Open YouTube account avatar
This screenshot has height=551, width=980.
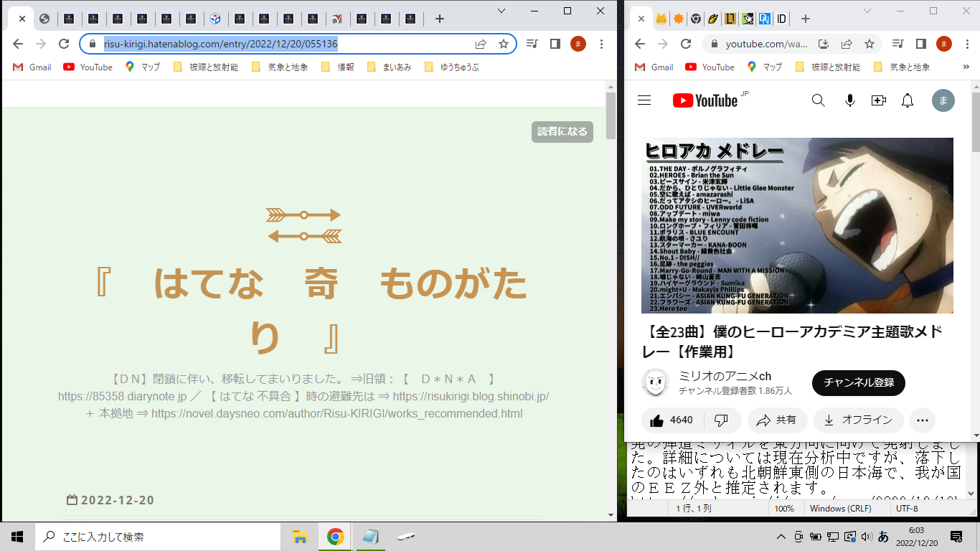click(x=943, y=100)
